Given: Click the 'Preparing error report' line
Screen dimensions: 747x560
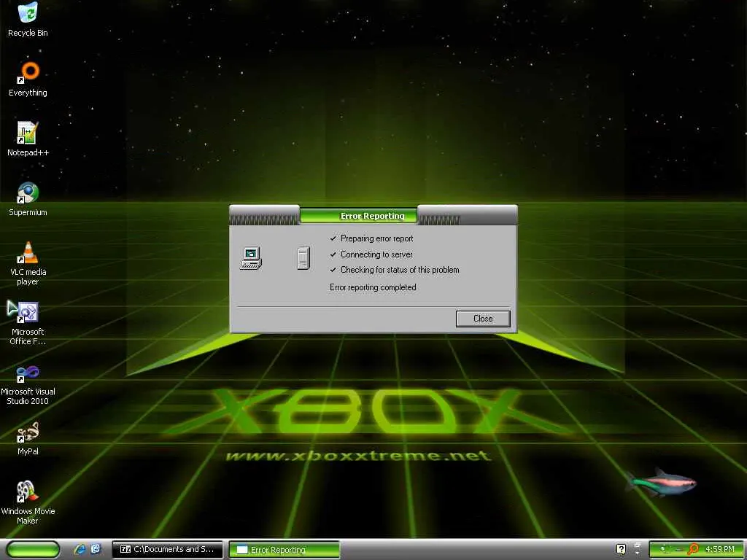Looking at the screenshot, I should 377,238.
